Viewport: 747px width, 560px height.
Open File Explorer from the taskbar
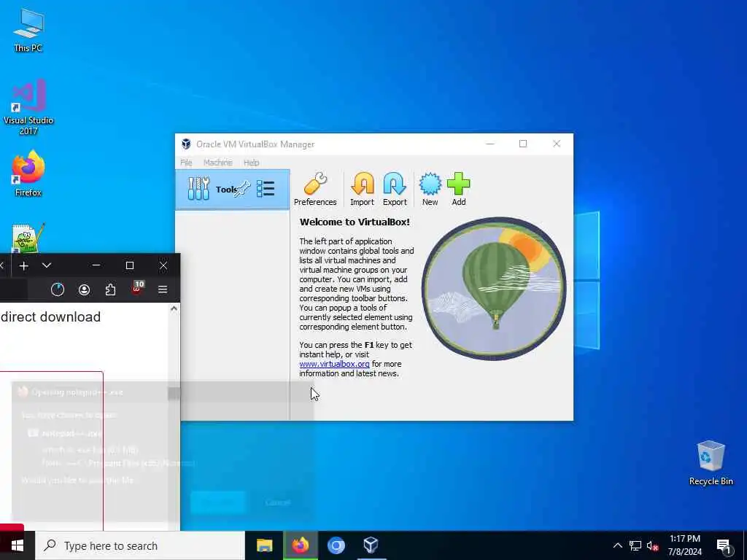click(x=264, y=545)
